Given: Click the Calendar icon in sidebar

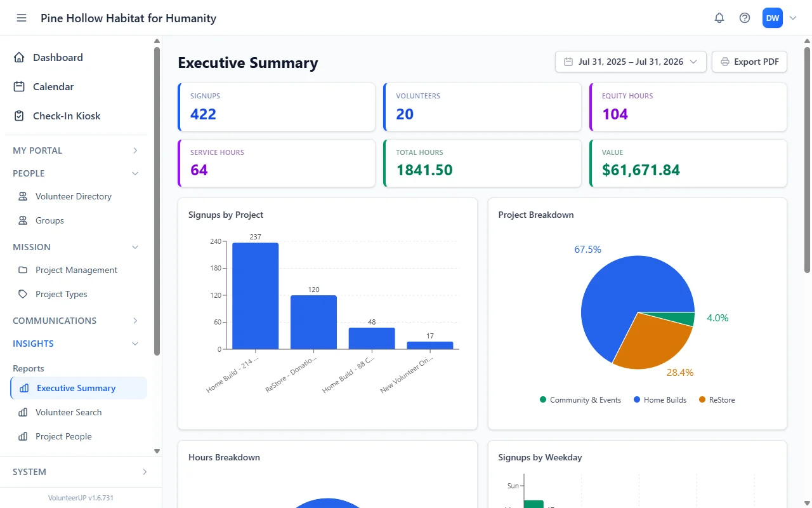Looking at the screenshot, I should (19, 86).
